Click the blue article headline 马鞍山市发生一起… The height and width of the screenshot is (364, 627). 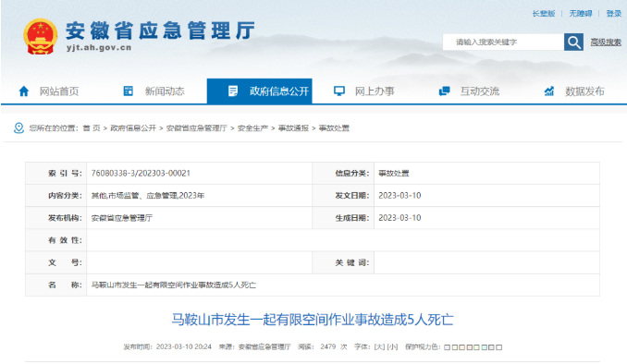(313, 320)
